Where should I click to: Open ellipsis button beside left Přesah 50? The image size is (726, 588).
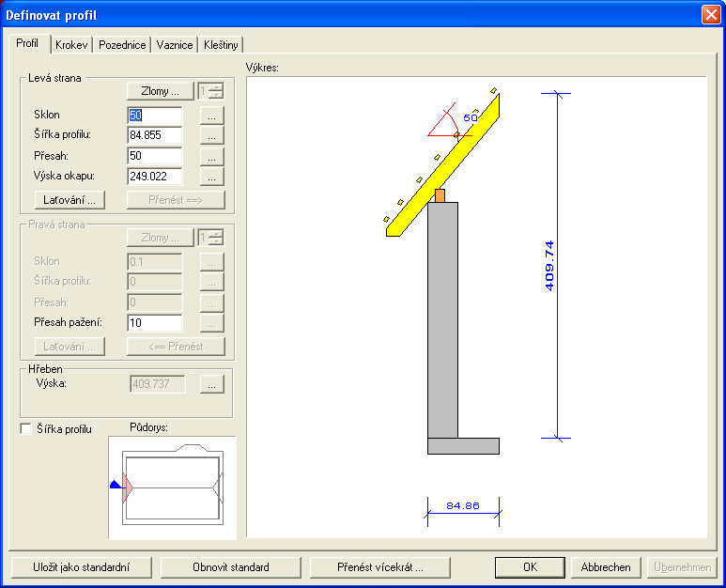(212, 156)
